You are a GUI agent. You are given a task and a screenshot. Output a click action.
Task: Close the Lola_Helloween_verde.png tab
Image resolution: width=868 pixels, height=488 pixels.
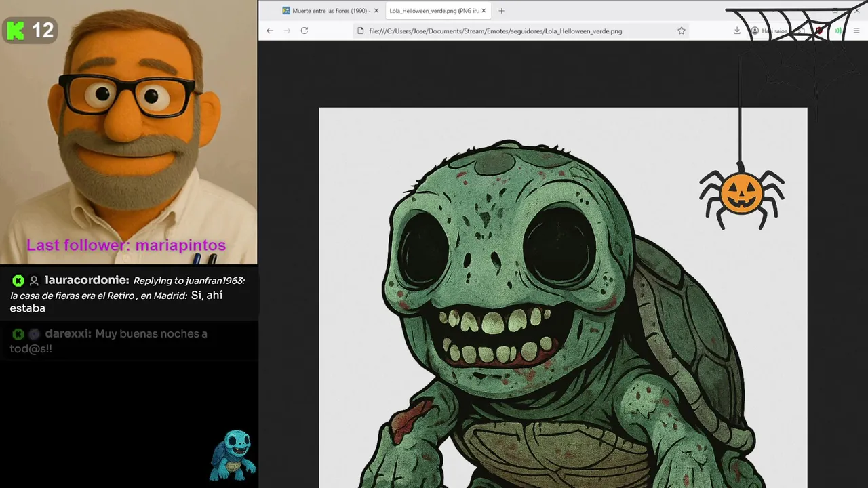click(x=484, y=11)
